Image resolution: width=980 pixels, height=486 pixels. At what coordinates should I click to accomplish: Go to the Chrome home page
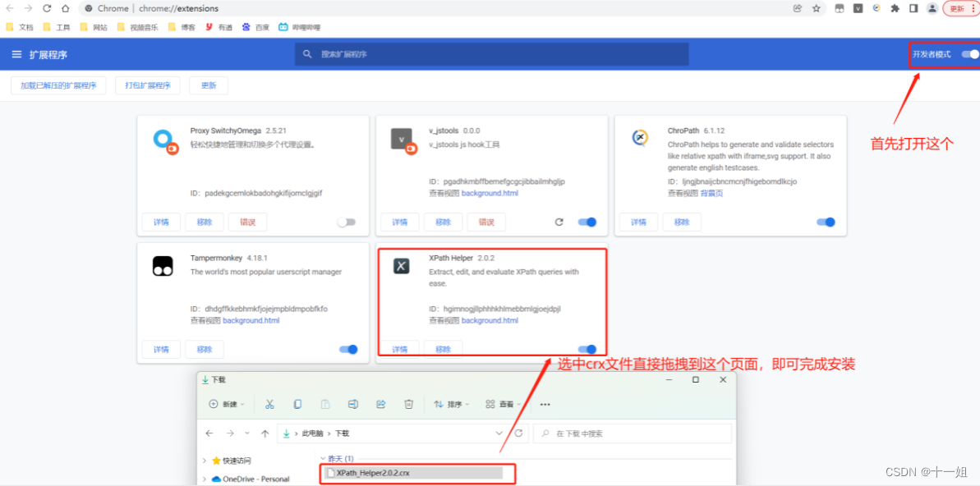coord(66,9)
